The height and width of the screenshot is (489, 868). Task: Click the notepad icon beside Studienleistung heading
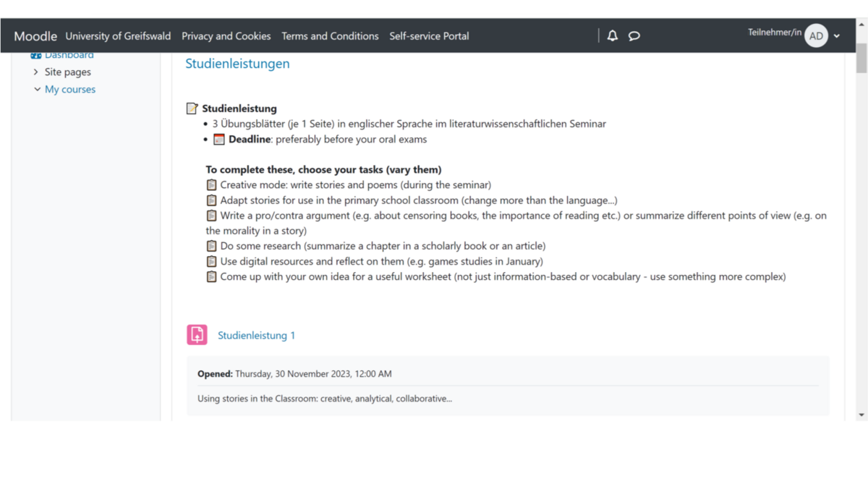(192, 109)
